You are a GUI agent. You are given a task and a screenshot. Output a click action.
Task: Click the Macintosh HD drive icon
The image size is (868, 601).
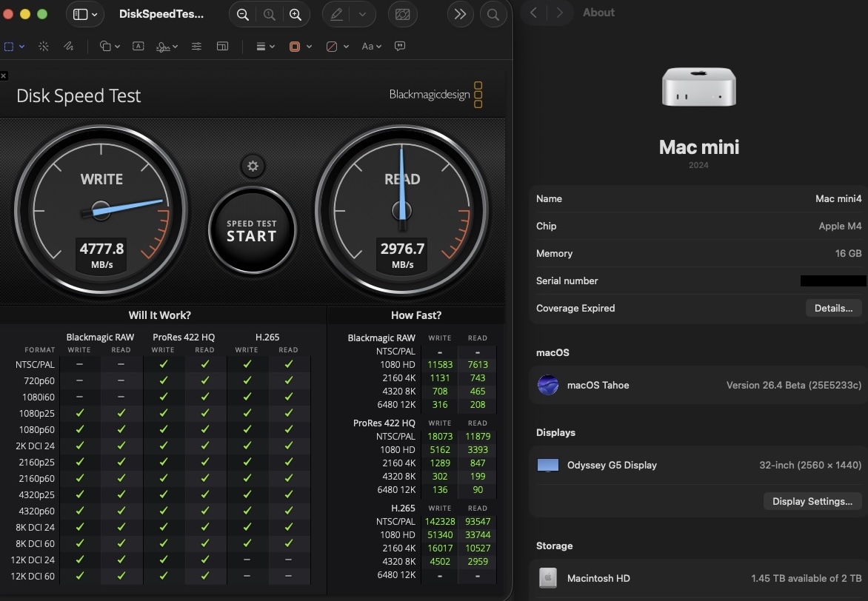pos(548,578)
